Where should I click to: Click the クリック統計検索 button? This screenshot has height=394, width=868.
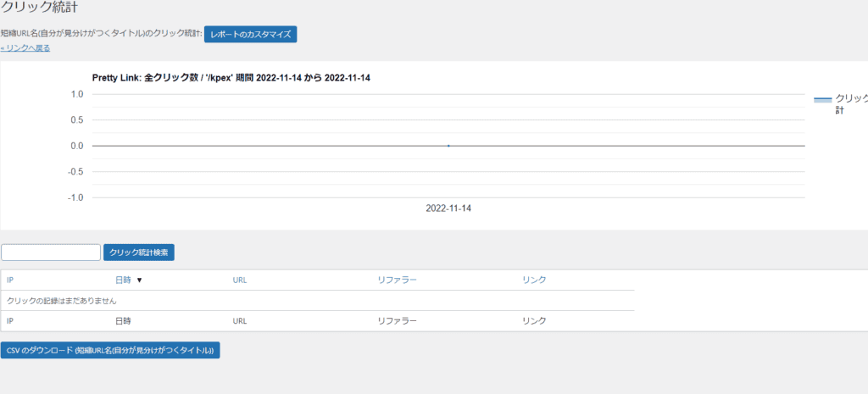click(139, 252)
